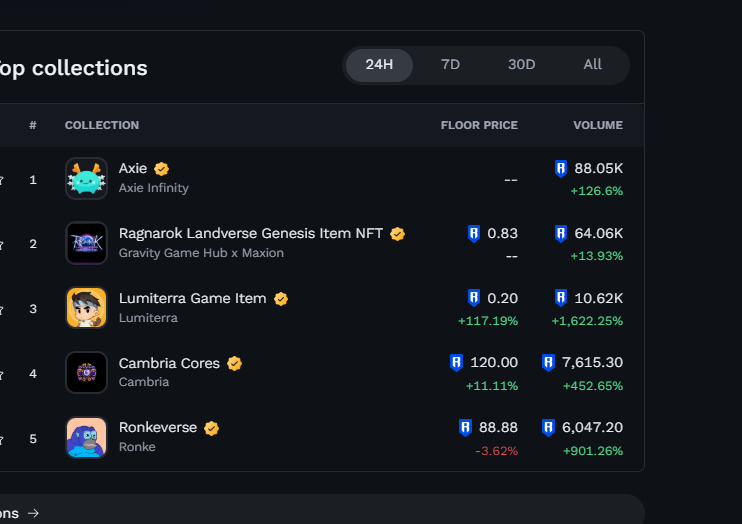
Task: Click RON icon beside 0.20 floor price
Action: tap(474, 298)
